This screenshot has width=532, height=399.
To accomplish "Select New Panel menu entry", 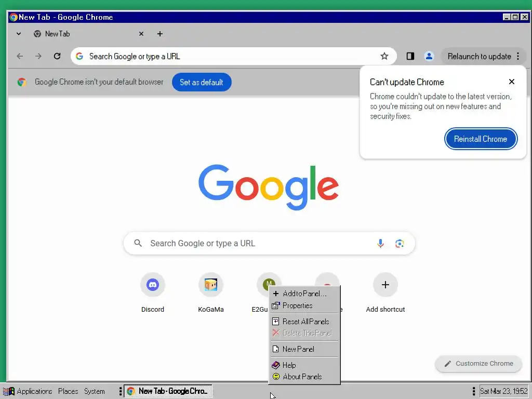I will pyautogui.click(x=304, y=349).
